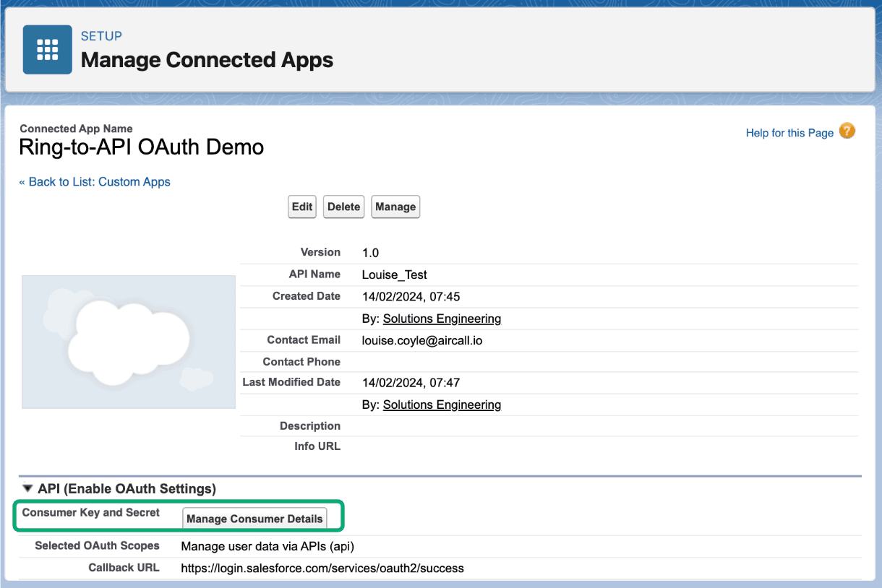Click the Consumer Key and Secret row label

pyautogui.click(x=91, y=512)
